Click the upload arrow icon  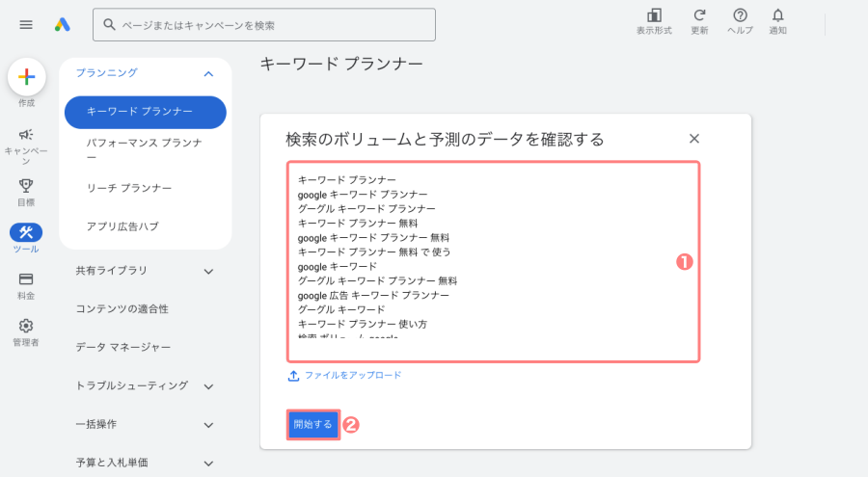click(x=293, y=376)
